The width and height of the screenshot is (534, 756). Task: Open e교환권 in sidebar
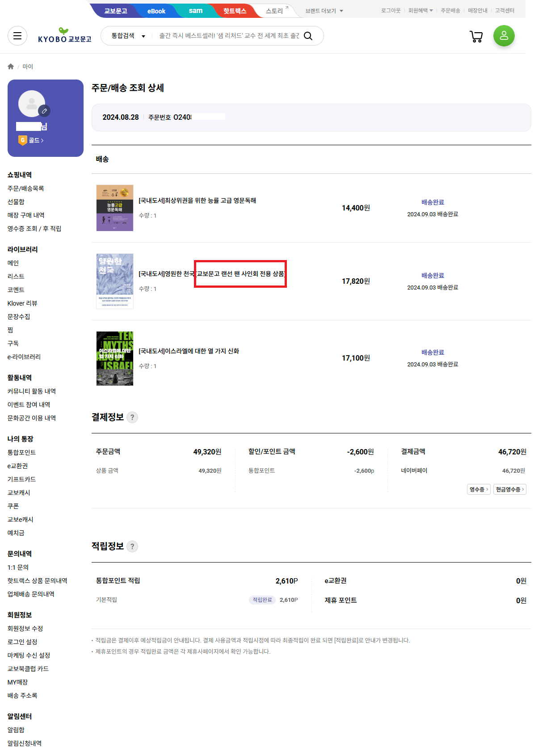pos(17,466)
